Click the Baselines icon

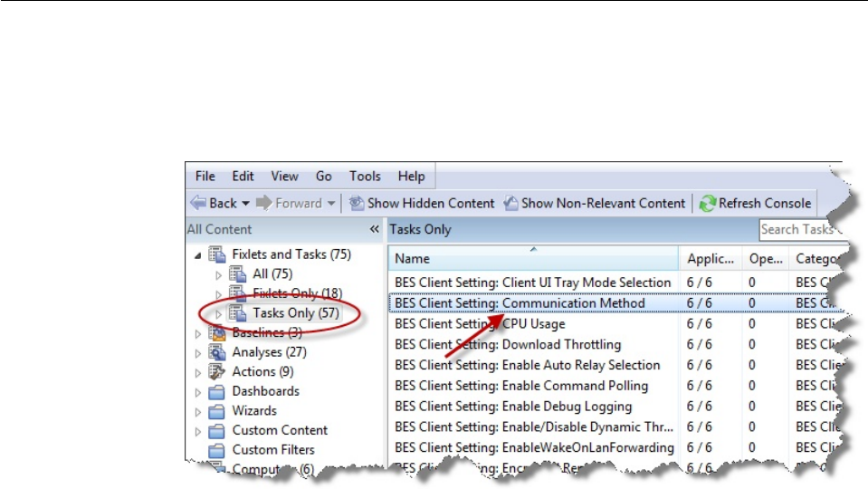(x=217, y=332)
